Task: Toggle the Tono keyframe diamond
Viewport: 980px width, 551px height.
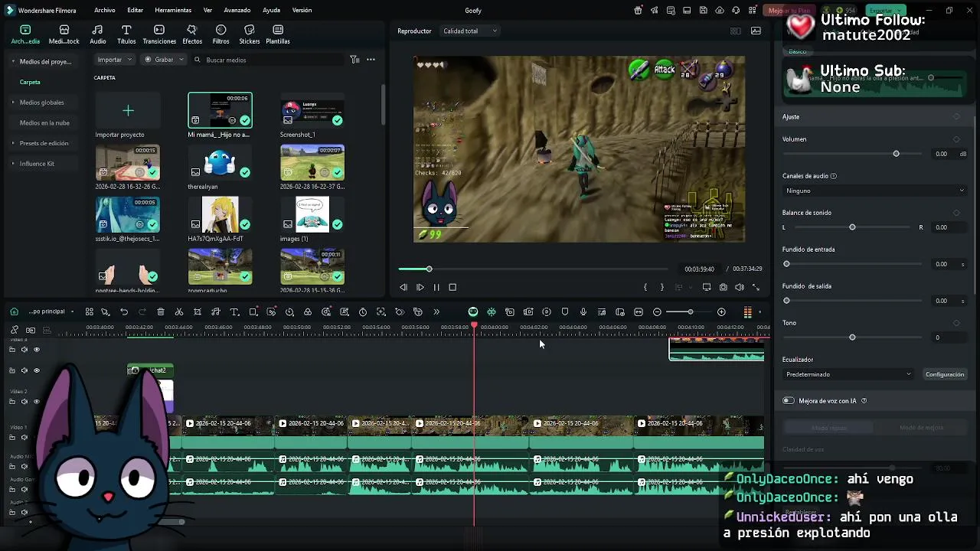Action: point(956,323)
